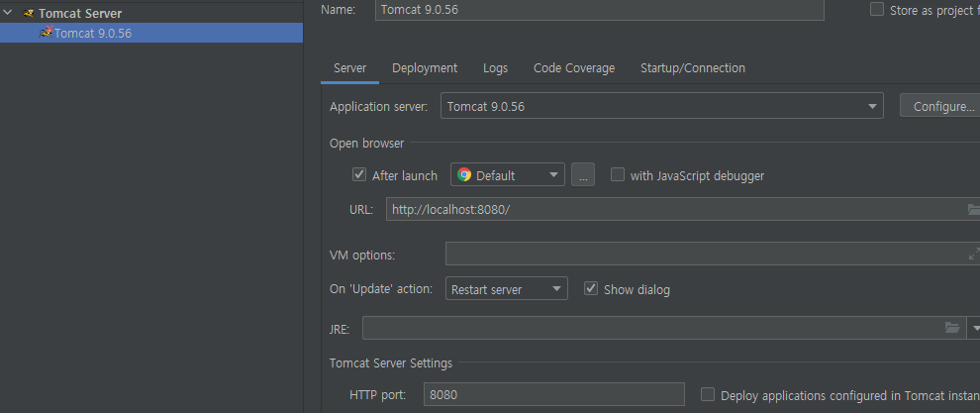Open the On 'Update' action dropdown

(x=506, y=288)
